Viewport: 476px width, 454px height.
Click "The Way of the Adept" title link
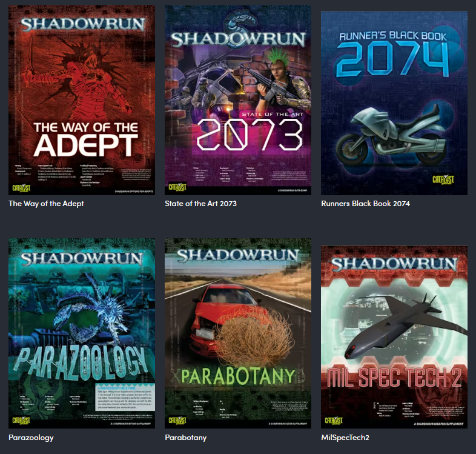point(46,204)
